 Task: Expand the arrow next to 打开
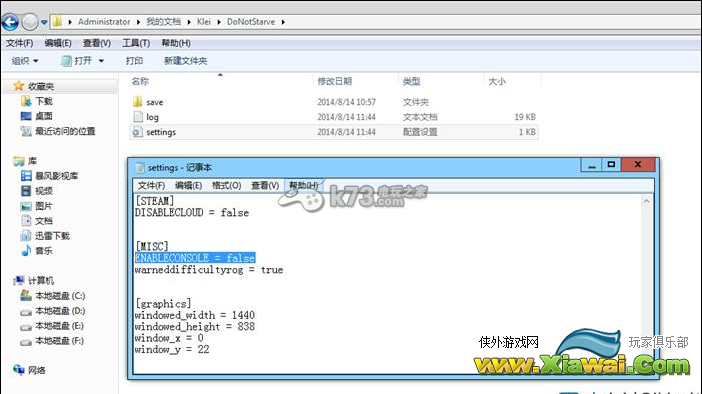click(x=101, y=61)
